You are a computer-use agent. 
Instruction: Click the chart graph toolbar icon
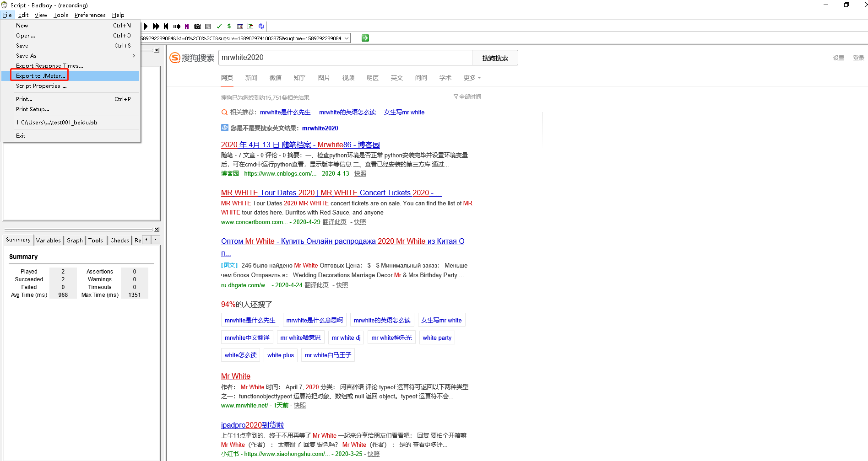tap(250, 27)
